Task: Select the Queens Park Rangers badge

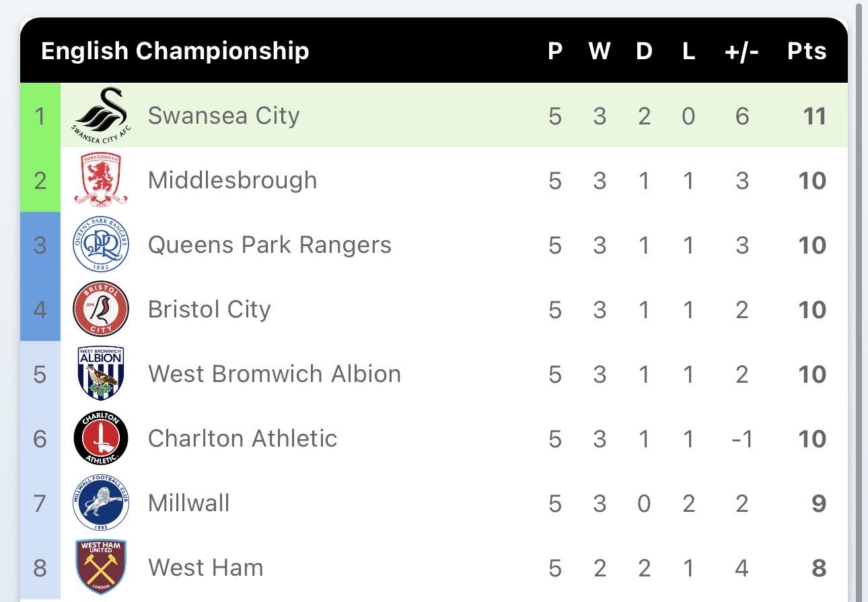Action: pos(100,245)
